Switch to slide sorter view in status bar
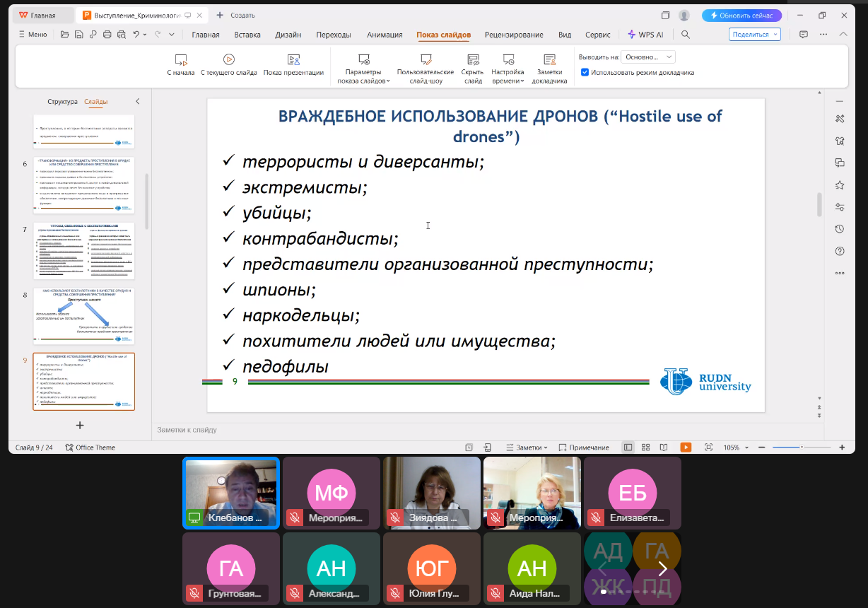868x608 pixels. click(x=645, y=448)
